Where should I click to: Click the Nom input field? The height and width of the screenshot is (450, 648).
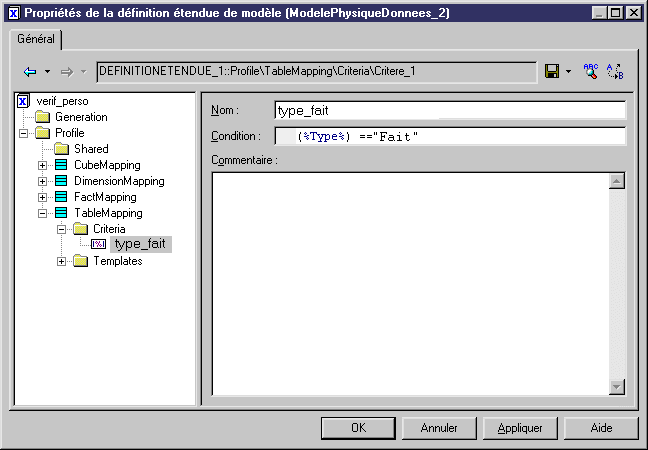(x=450, y=111)
